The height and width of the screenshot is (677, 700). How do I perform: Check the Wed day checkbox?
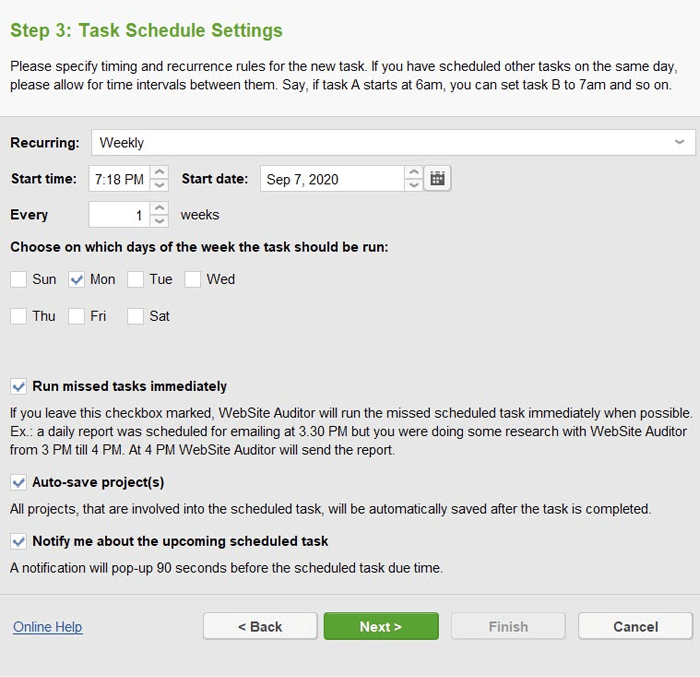pos(192,280)
